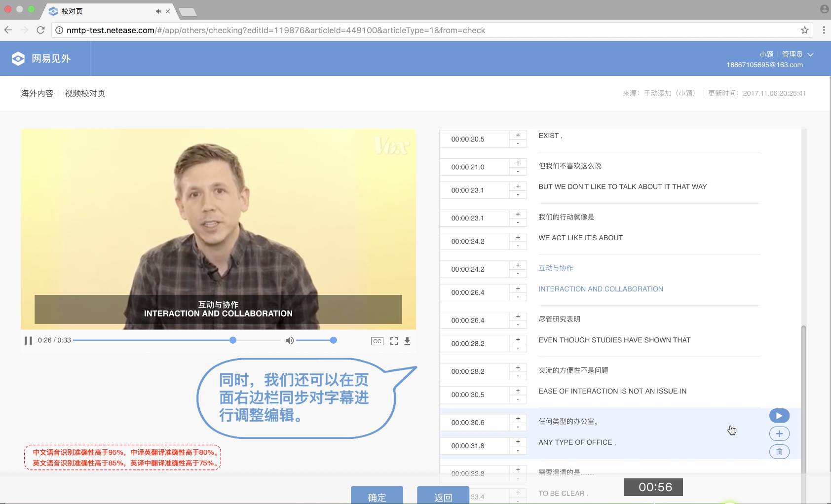This screenshot has height=504, width=831.
Task: Mute the 校对页 browser tab audio
Action: (x=157, y=10)
